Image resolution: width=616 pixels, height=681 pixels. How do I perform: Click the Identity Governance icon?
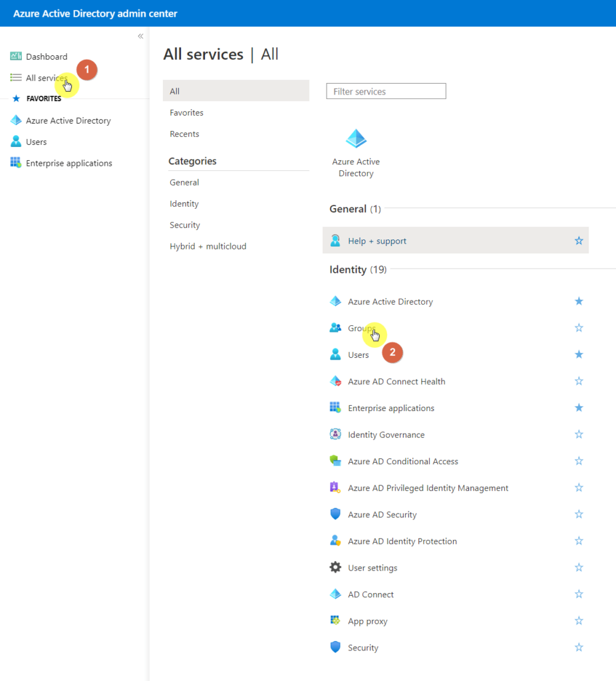pyautogui.click(x=335, y=434)
